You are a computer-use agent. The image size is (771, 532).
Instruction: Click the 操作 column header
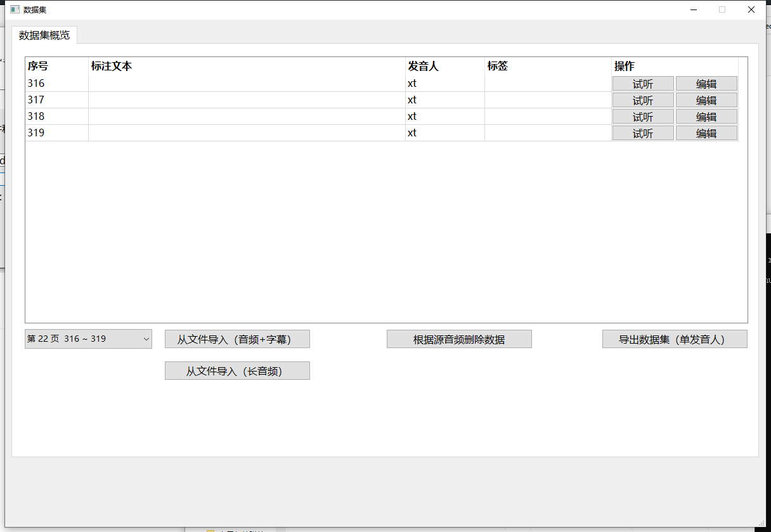[675, 66]
